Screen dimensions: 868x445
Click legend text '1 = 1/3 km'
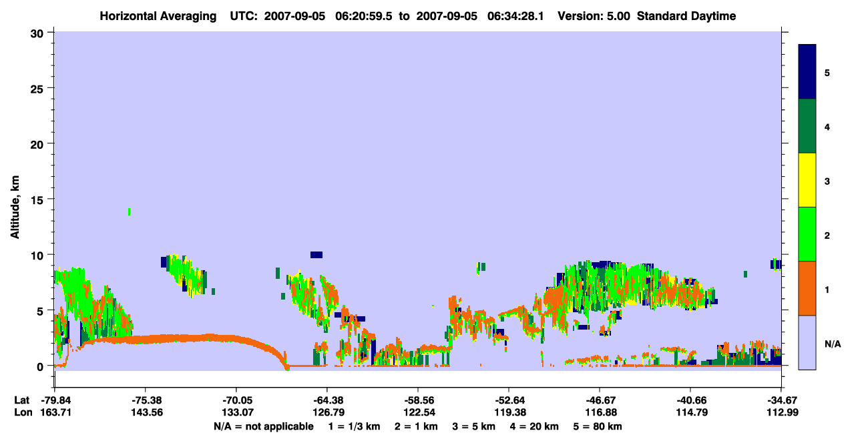pyautogui.click(x=354, y=426)
